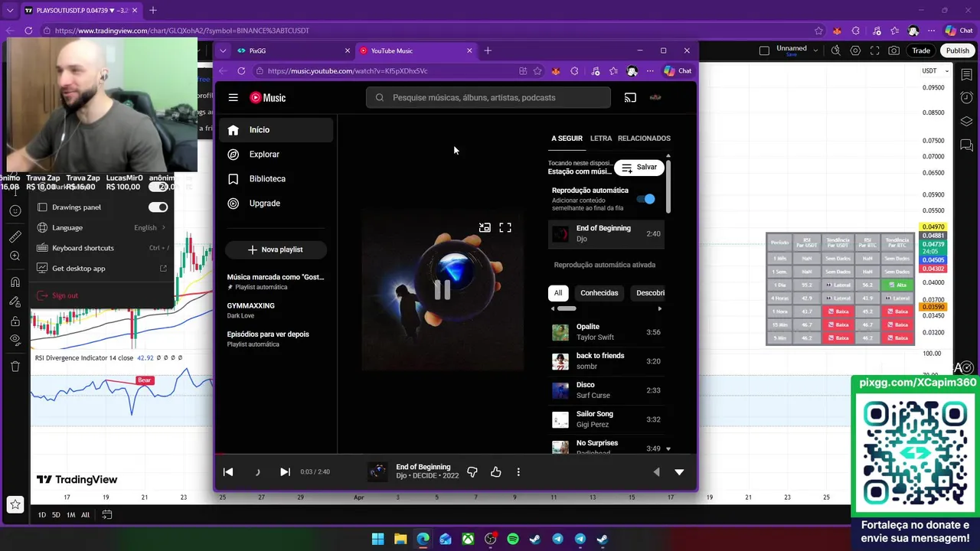Open the TradingView alerts alarm clock panel
The image size is (980, 551).
click(x=966, y=97)
